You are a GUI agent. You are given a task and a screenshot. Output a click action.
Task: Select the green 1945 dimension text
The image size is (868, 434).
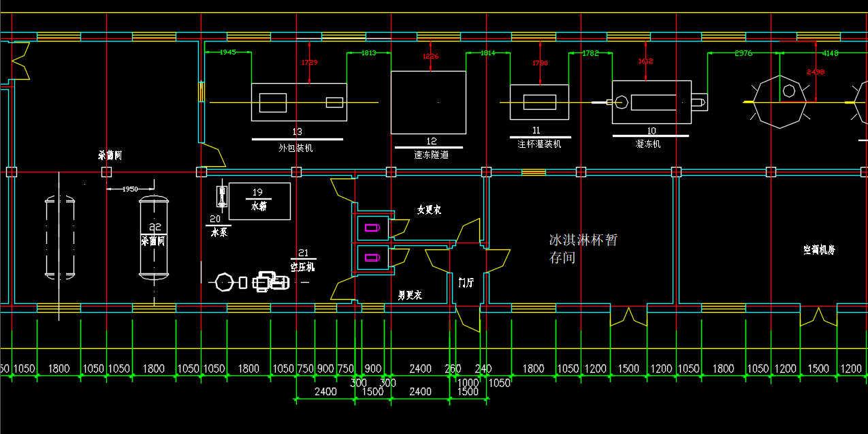pyautogui.click(x=227, y=52)
